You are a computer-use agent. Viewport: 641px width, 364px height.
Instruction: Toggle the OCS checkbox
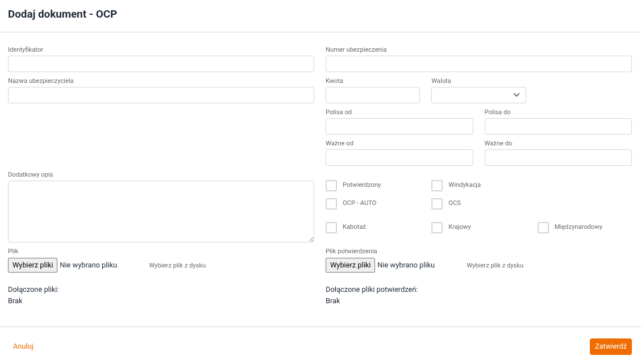(437, 204)
